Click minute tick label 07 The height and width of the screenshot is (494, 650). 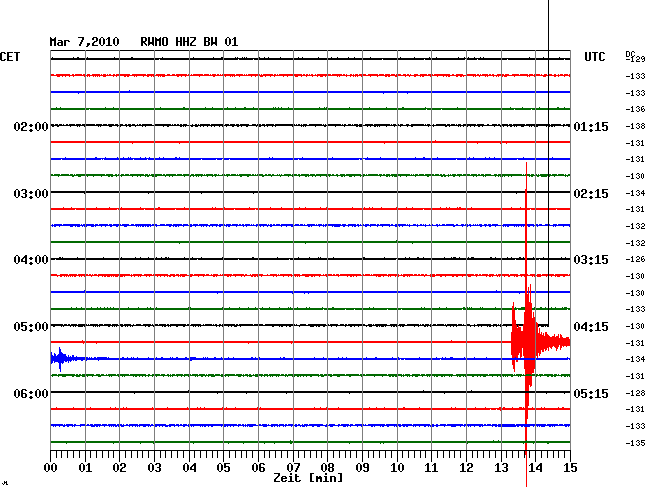click(293, 467)
